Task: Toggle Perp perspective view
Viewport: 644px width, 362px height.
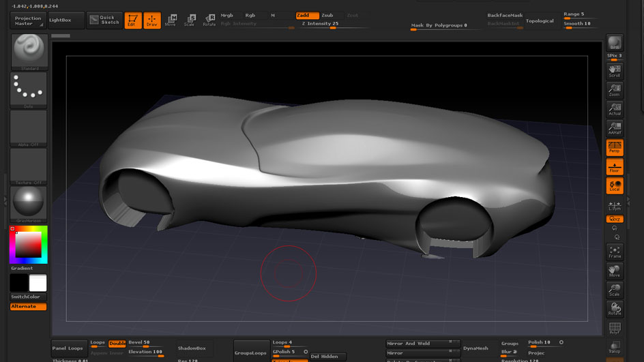Action: [x=615, y=147]
